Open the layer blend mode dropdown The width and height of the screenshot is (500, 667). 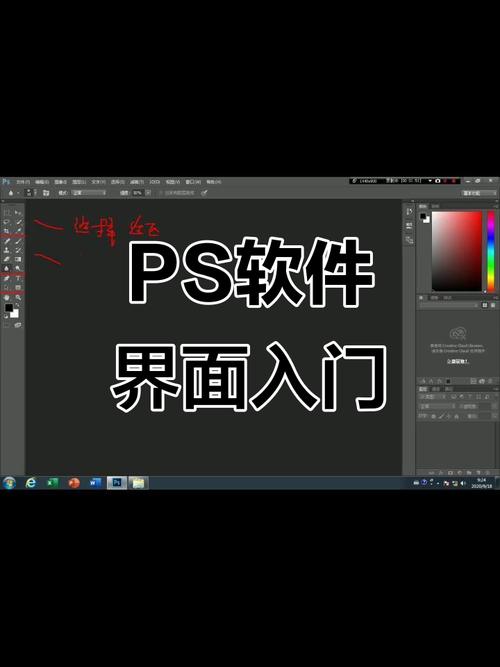[437, 407]
